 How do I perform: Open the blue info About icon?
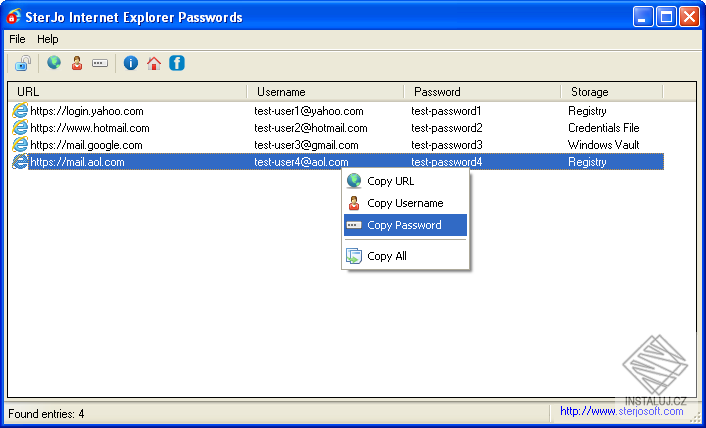click(x=131, y=63)
